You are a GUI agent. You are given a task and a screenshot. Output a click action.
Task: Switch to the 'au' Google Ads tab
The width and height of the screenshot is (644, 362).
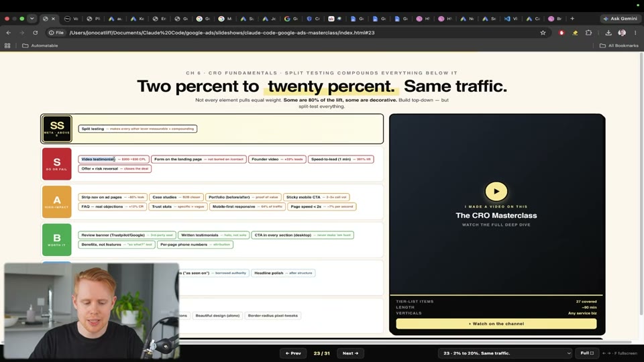pyautogui.click(x=115, y=19)
